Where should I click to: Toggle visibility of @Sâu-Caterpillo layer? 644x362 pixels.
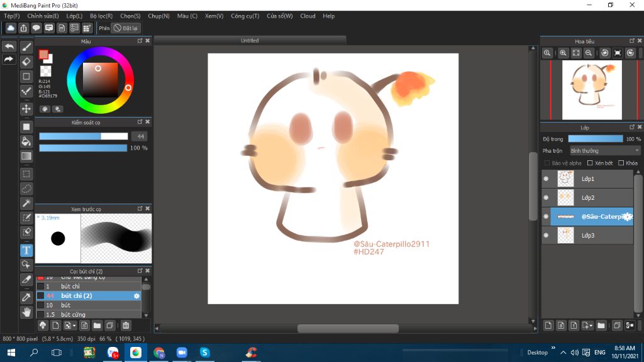click(x=546, y=217)
